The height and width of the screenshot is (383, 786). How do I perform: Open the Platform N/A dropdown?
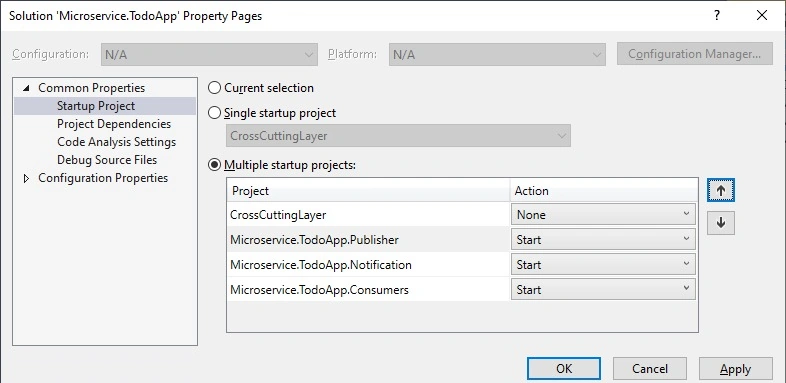point(497,54)
